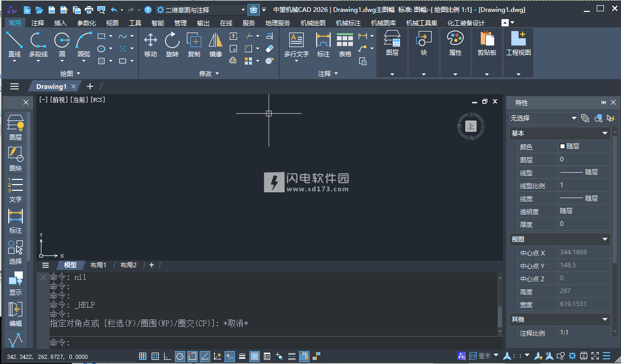Click the settings gear icon in the status bar
621x364 pixels.
click(x=572, y=356)
